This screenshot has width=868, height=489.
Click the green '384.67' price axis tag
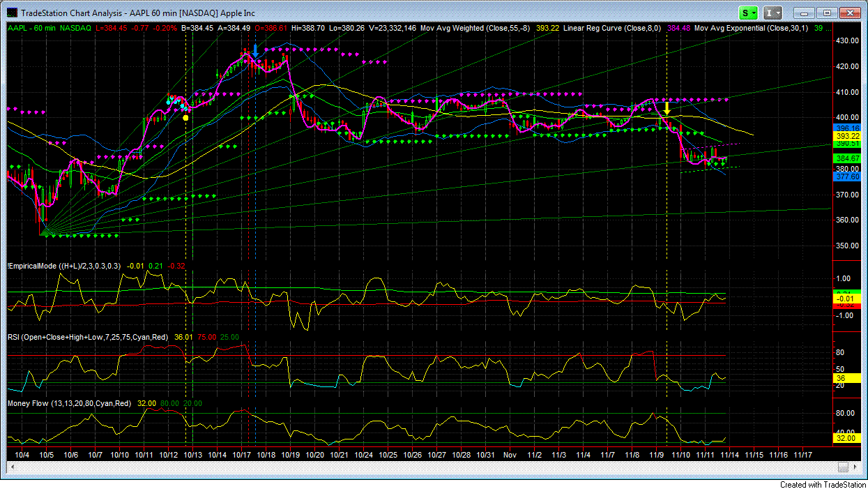coord(846,159)
